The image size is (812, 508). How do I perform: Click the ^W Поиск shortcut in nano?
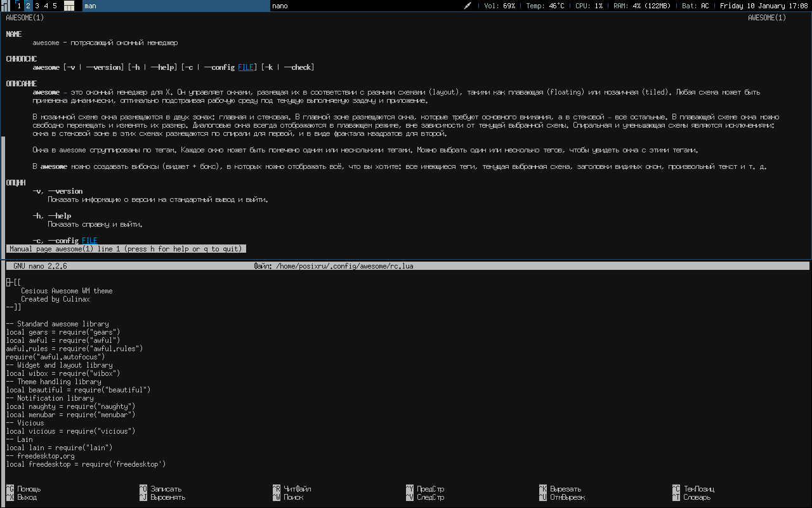pyautogui.click(x=288, y=497)
